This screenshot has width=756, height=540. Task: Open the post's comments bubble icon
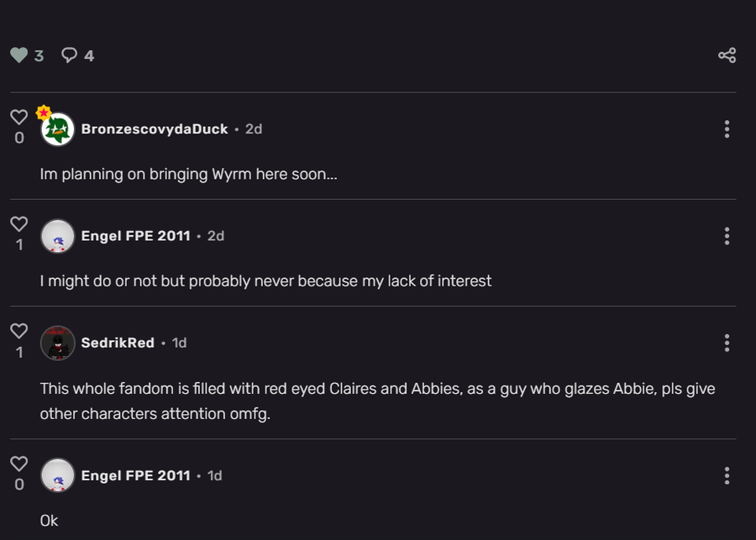point(70,55)
